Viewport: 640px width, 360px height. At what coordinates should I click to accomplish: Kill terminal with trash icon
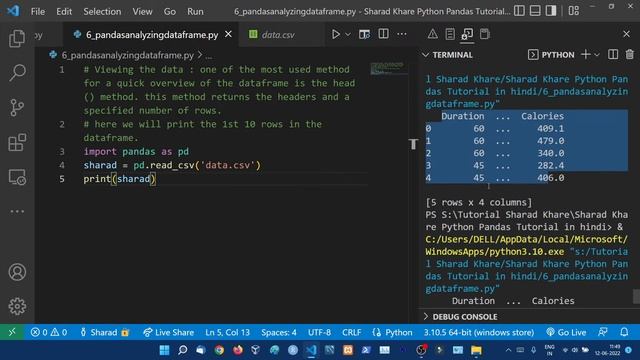coord(629,55)
